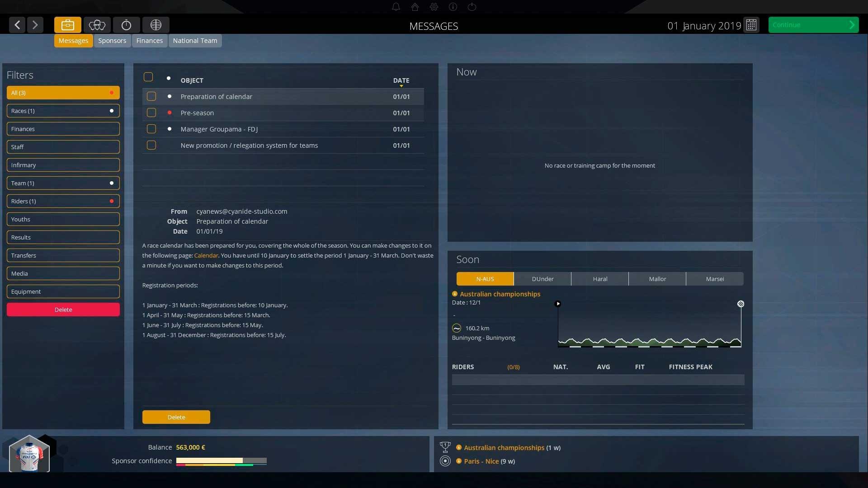Switch to the Sponsors tab

112,41
